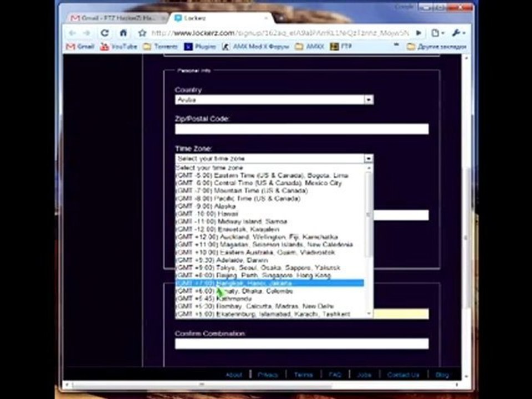This screenshot has height=399, width=532.
Task: Click the browser forward arrow
Action: point(87,33)
